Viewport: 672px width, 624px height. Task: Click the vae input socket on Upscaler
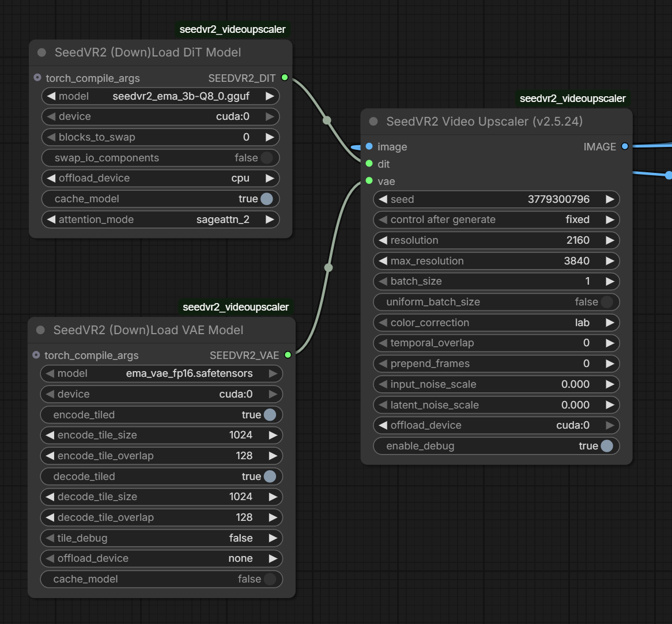pos(369,181)
